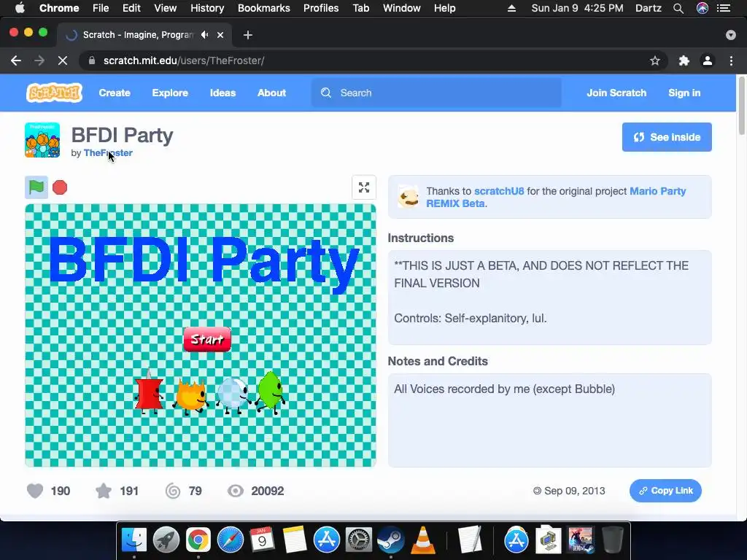The height and width of the screenshot is (560, 747).
Task: Click the Start button on the stage
Action: [x=207, y=339]
